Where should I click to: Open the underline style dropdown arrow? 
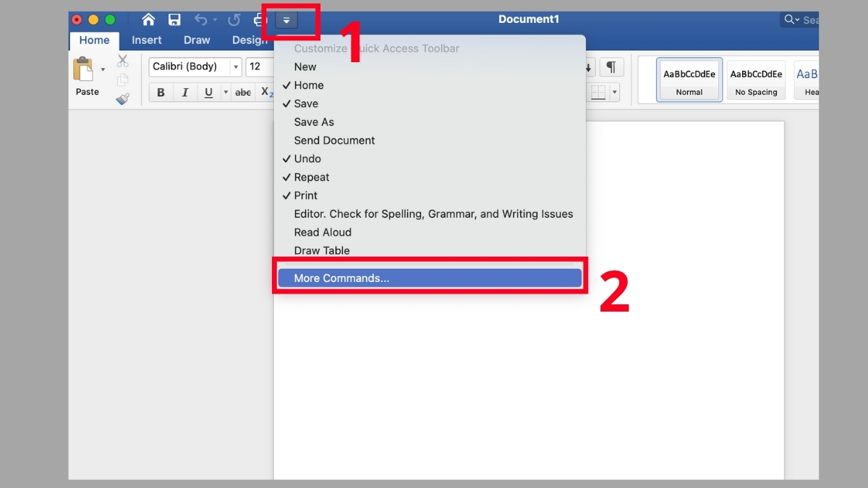click(225, 92)
